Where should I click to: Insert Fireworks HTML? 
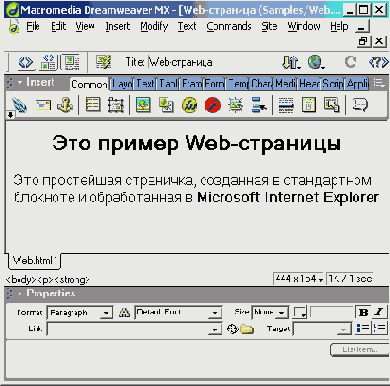point(189,105)
